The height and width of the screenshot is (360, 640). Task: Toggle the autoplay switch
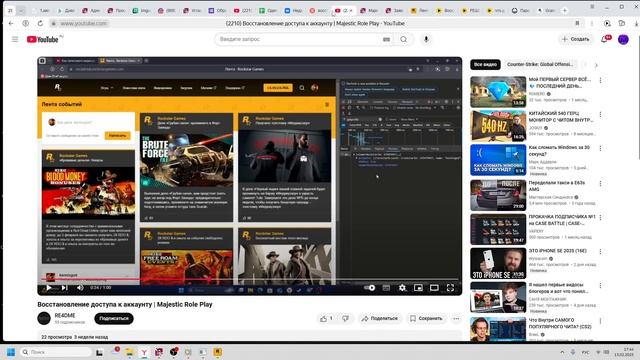coord(370,288)
